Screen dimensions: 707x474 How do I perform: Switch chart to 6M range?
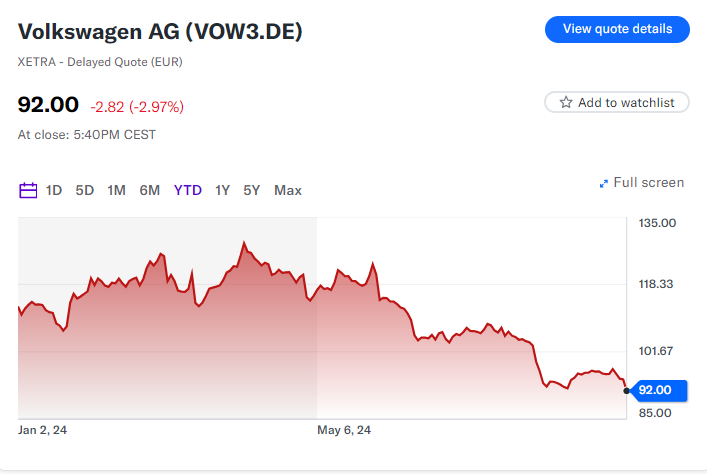click(150, 190)
